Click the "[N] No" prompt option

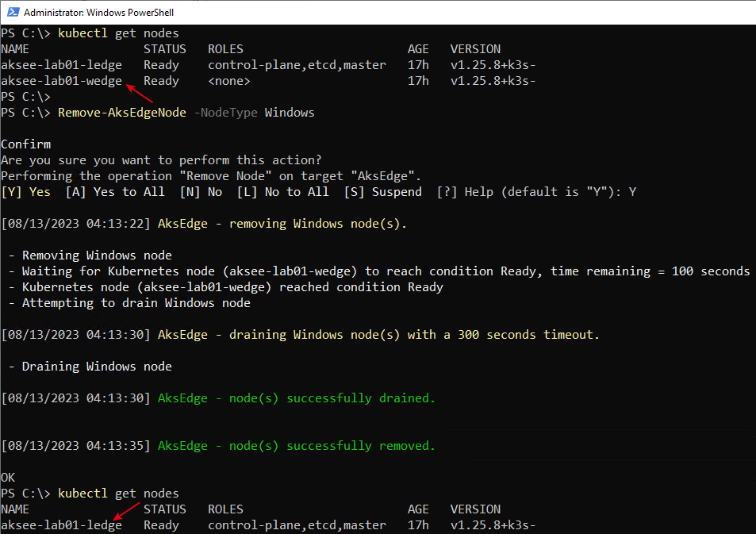(x=201, y=192)
